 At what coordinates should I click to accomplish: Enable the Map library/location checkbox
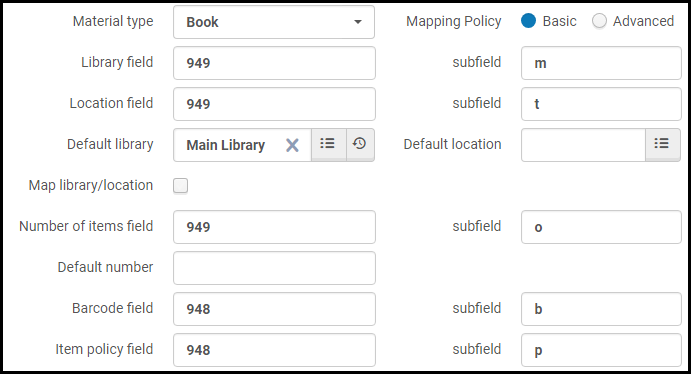pyautogui.click(x=180, y=185)
